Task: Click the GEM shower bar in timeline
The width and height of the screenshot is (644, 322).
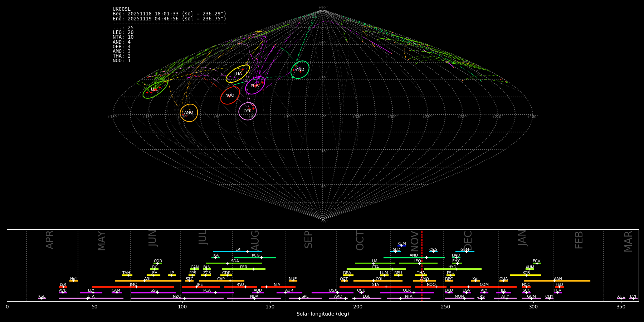Action: click(x=465, y=252)
